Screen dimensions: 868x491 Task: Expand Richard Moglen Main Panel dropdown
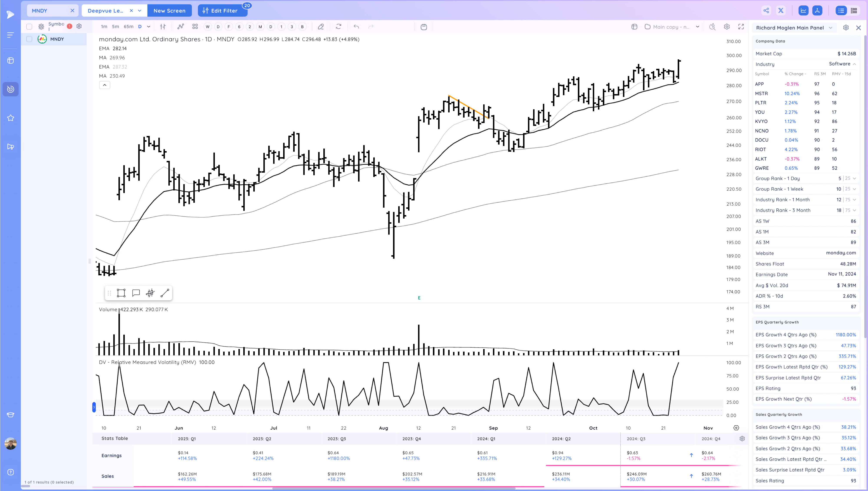click(830, 28)
